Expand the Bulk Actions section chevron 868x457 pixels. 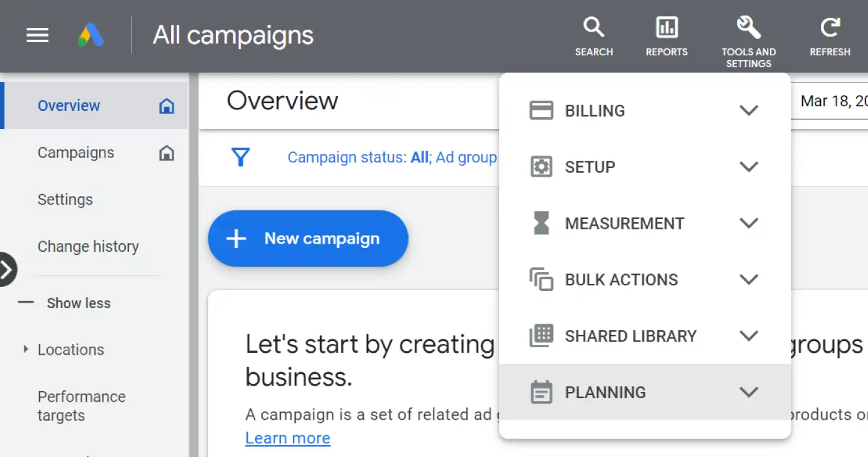coord(749,280)
